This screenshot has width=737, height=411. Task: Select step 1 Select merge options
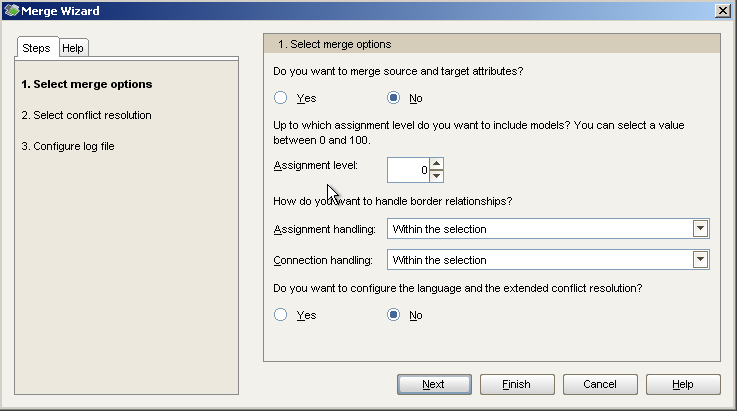[87, 84]
